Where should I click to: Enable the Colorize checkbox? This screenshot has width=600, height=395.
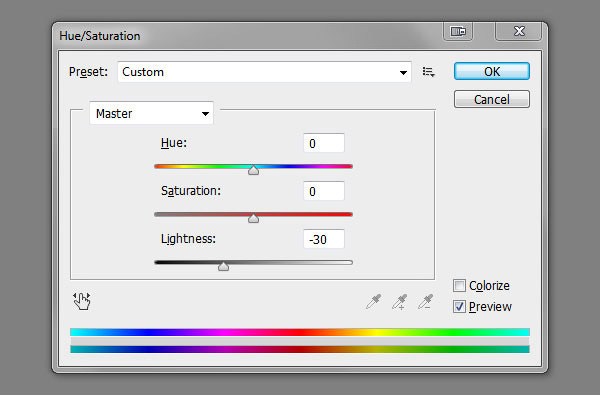[x=459, y=286]
